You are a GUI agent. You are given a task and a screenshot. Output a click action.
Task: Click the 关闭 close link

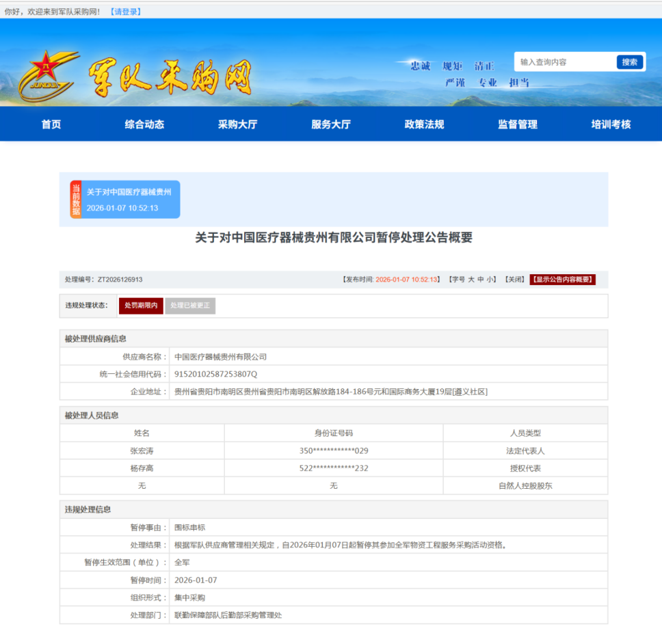point(515,280)
